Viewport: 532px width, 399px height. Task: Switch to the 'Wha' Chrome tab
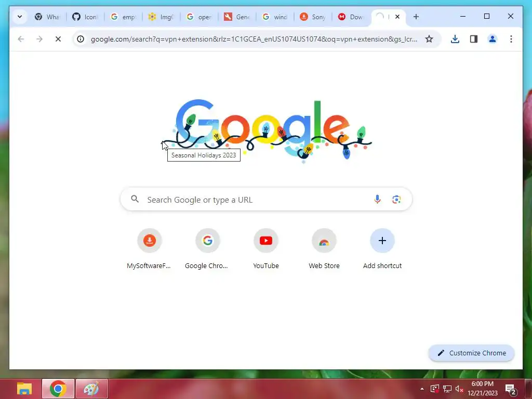[x=47, y=17]
